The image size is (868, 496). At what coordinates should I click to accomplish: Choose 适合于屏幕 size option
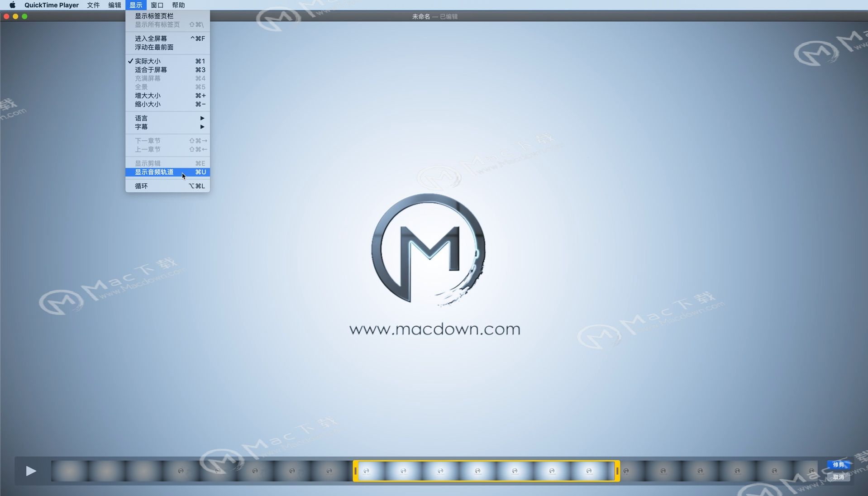[x=167, y=70]
